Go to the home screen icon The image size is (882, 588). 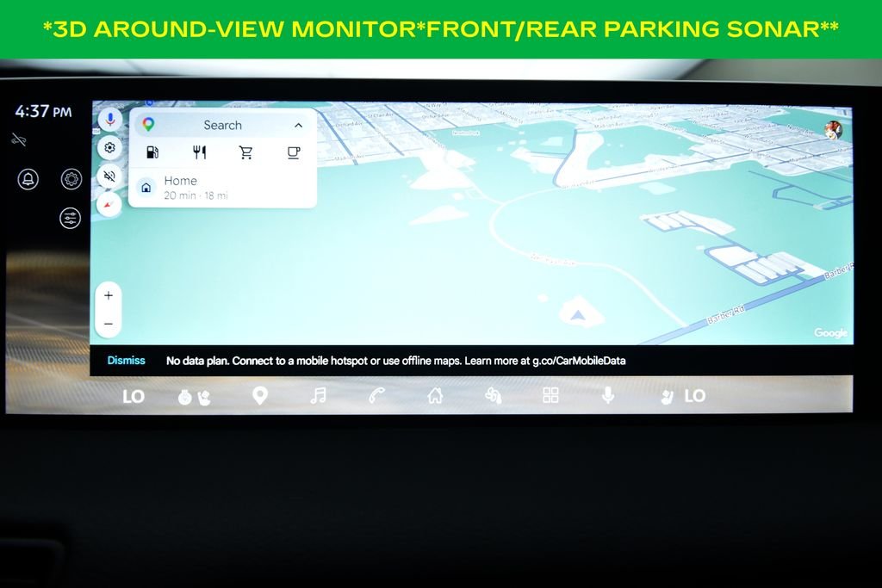(435, 396)
